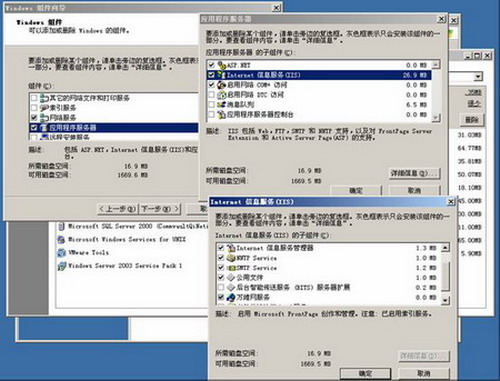Click down arrow of IIS subcomponent list
The width and height of the screenshot is (500, 381).
point(445,300)
